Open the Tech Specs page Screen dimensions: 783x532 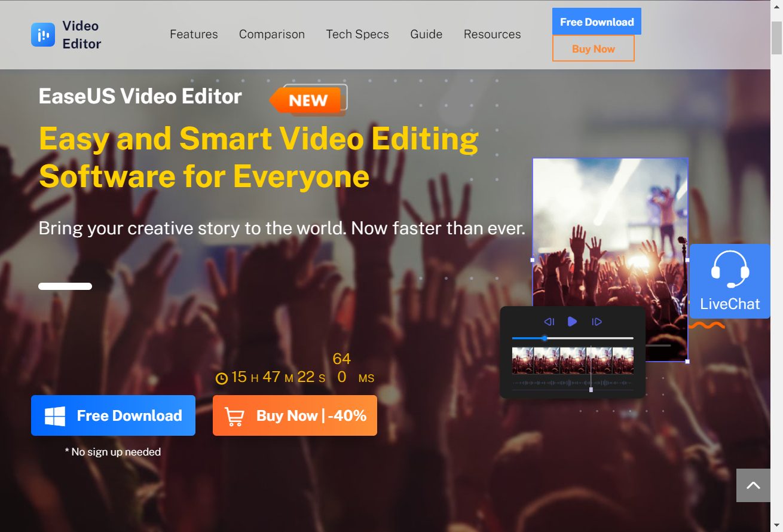357,34
